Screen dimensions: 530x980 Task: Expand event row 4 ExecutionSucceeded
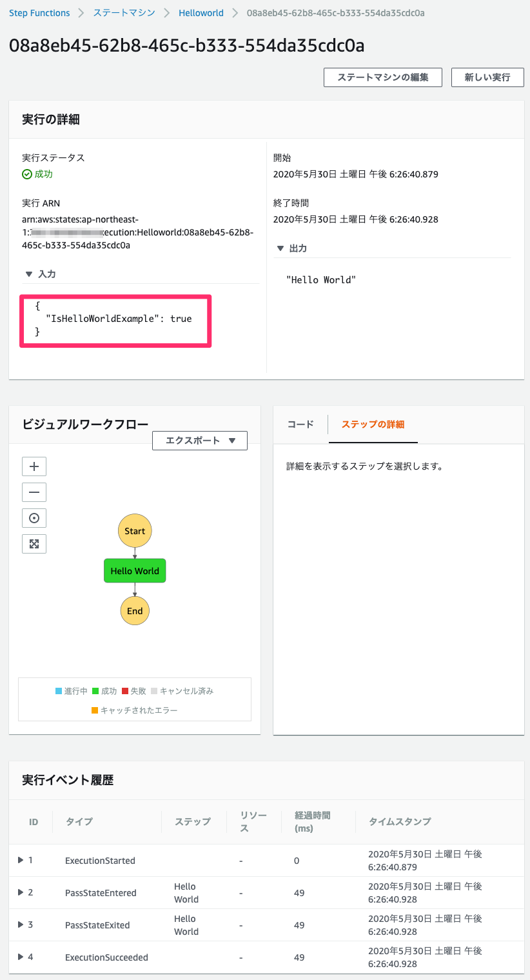(x=21, y=957)
